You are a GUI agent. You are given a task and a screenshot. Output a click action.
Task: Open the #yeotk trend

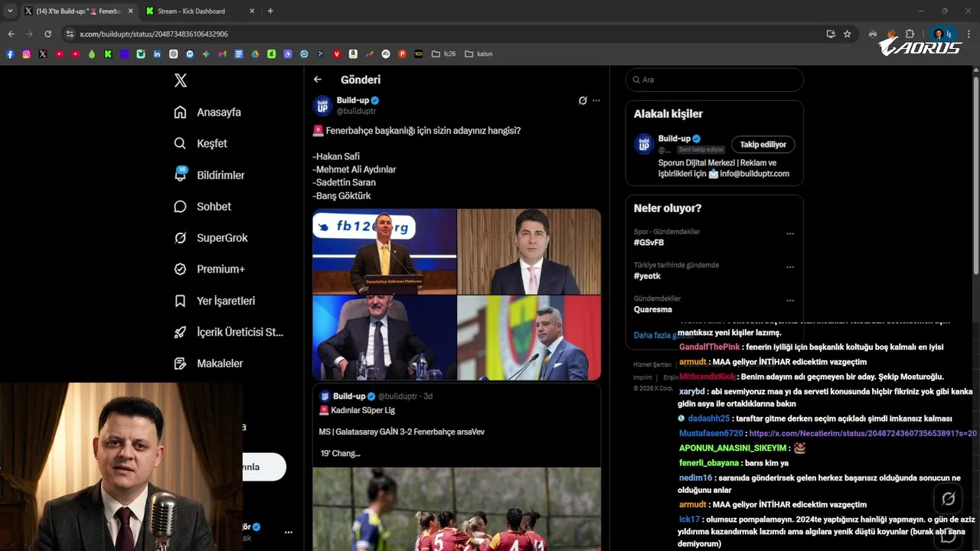click(x=647, y=276)
